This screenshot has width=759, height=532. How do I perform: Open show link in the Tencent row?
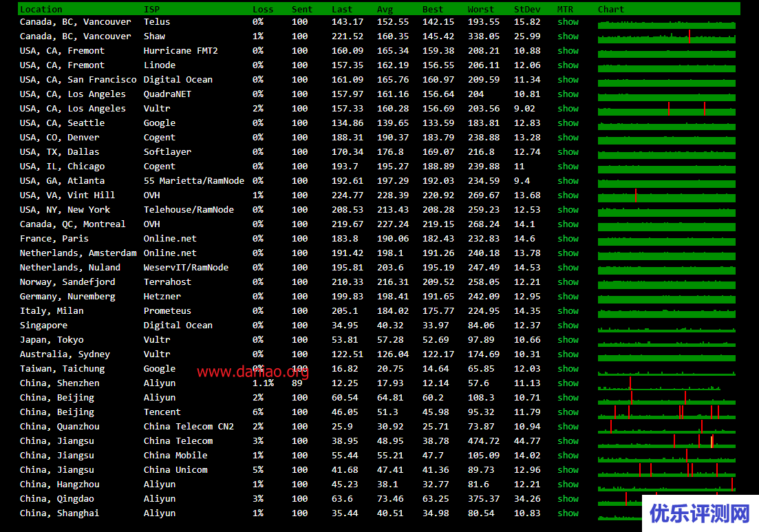click(x=568, y=412)
